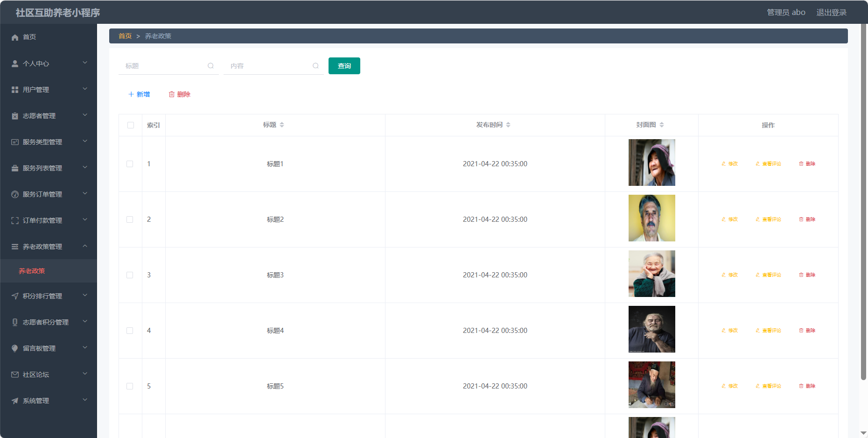Check the box for row 标题4
Viewport: 868px width, 438px height.
click(130, 331)
